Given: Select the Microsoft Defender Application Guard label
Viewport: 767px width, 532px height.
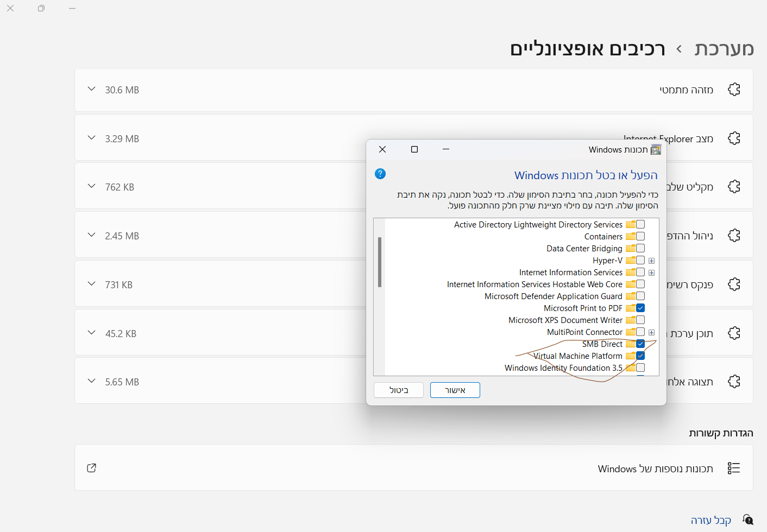Looking at the screenshot, I should 554,296.
